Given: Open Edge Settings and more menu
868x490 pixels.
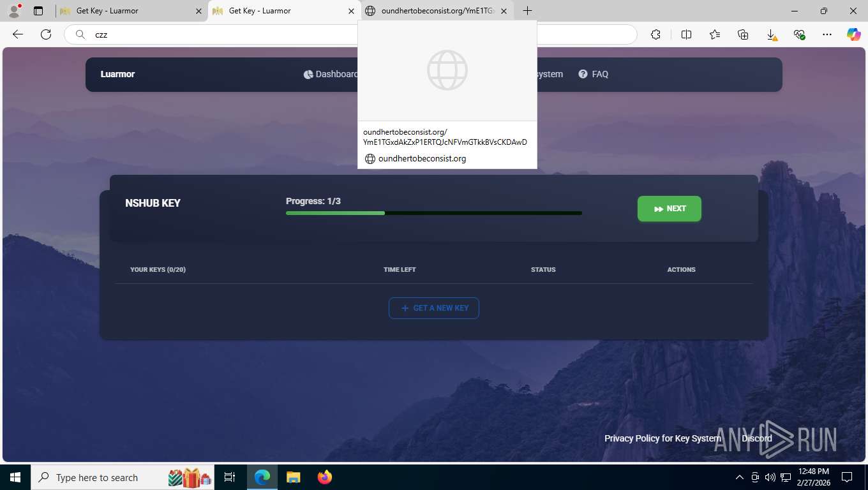Looking at the screenshot, I should 827,34.
